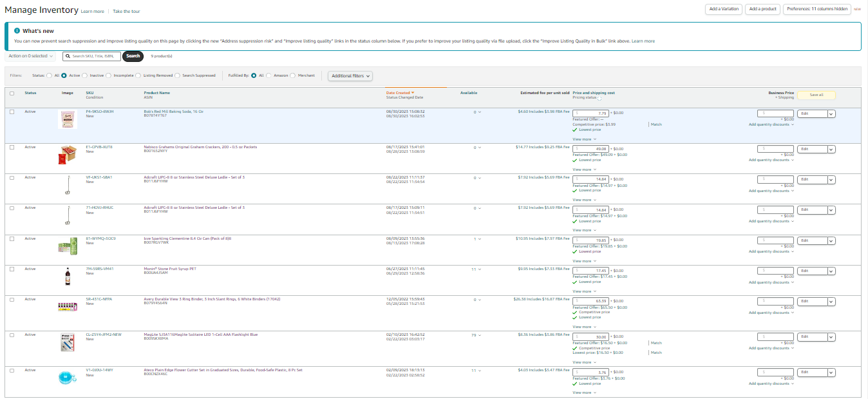Click the estimated fee '$14.77 Includes $9.25 FBA Fee'
Screen dimensions: 868x399
(542, 147)
